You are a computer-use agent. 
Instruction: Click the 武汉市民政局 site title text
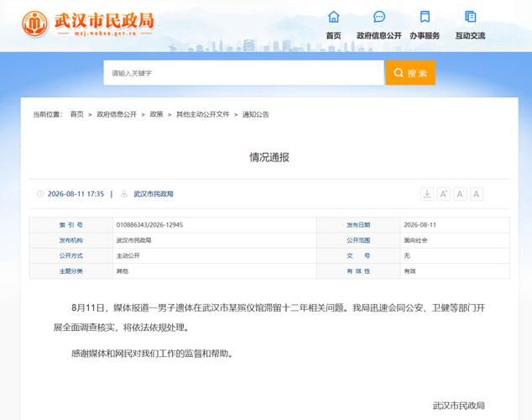104,20
